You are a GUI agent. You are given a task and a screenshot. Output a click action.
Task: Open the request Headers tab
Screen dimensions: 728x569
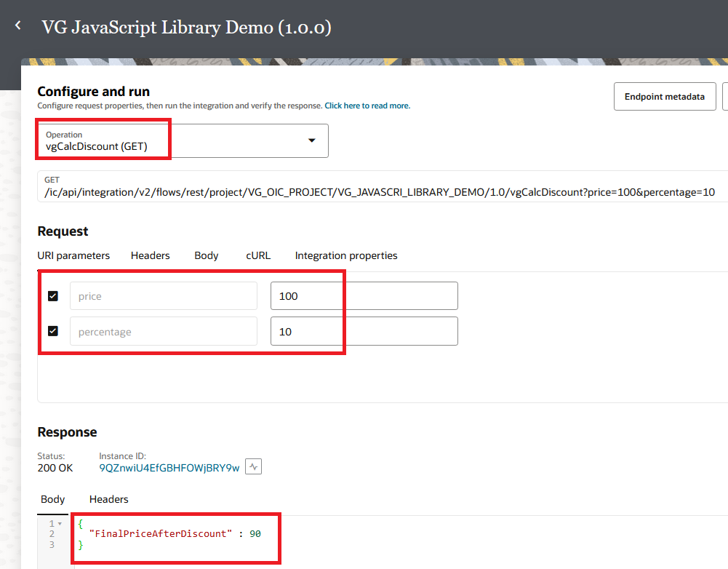[x=151, y=255]
